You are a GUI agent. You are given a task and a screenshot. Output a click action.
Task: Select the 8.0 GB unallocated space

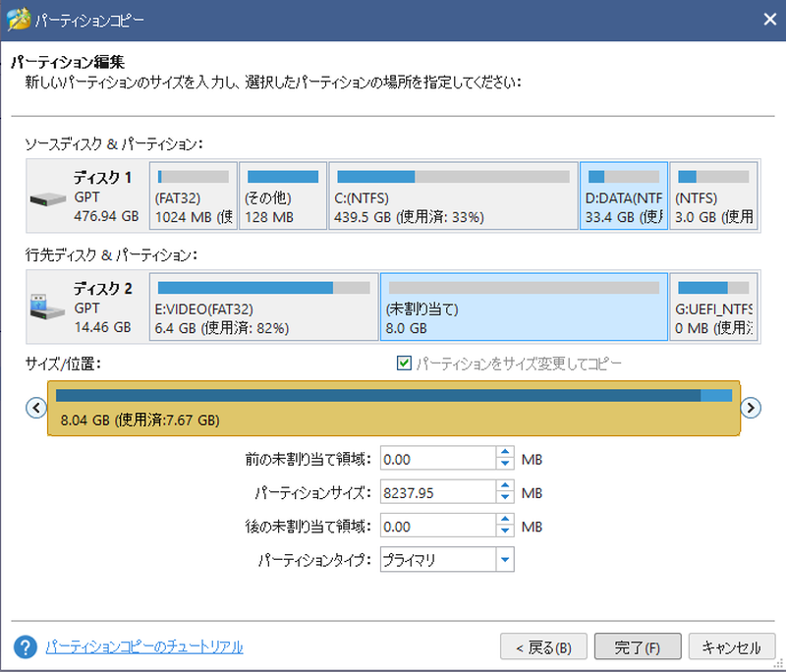pos(525,307)
